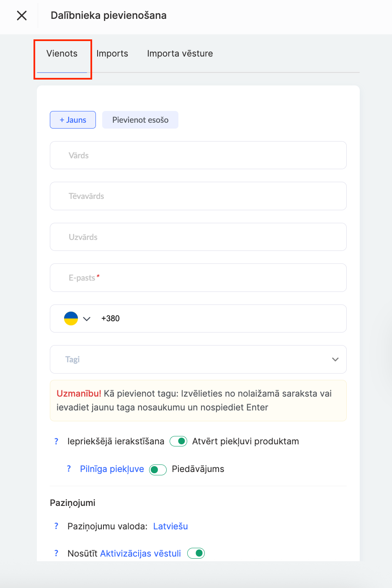This screenshot has height=588, width=392.
Task: Click help icon beside Paziņojumu valoda
Action: 57,526
